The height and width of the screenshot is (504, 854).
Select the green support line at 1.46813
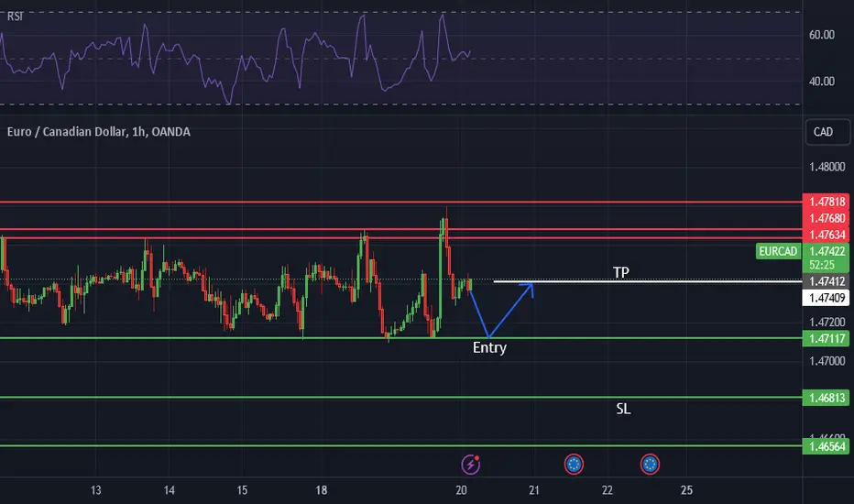(400, 398)
